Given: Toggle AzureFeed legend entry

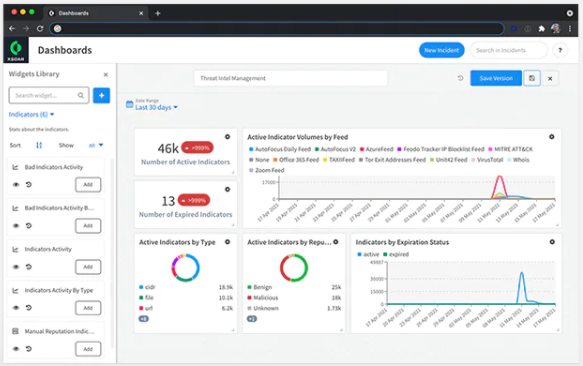Looking at the screenshot, I should 376,149.
